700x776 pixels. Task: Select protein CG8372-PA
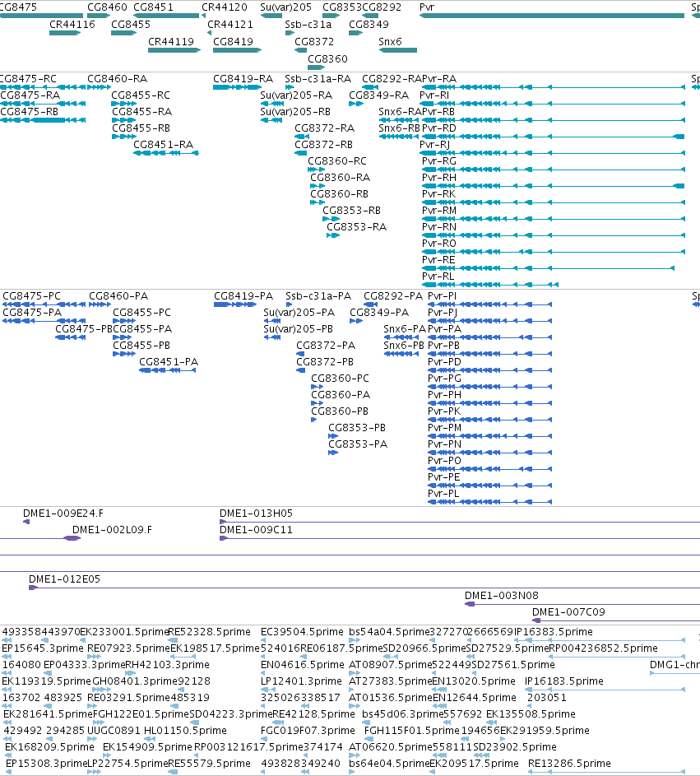(299, 354)
